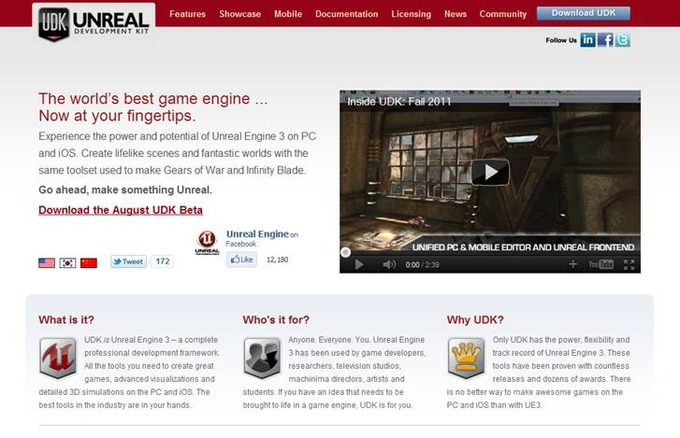
Task: Click the Download UDK button
Action: tap(583, 13)
